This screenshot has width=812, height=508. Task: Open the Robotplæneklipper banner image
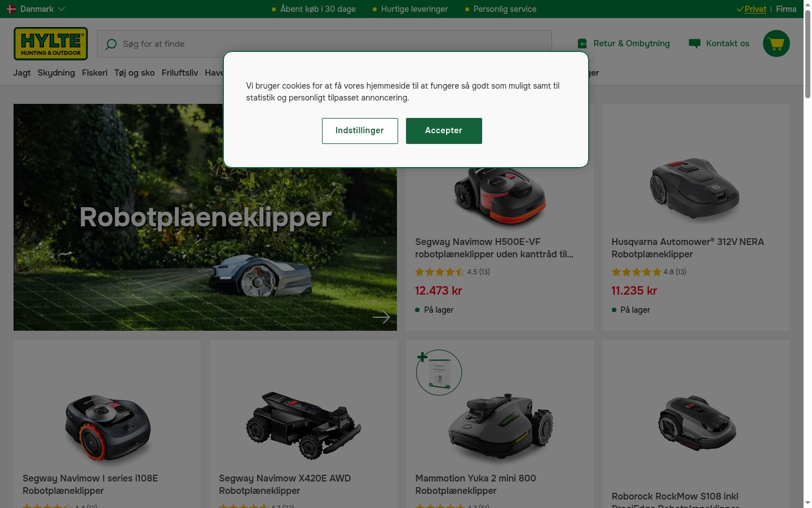pyautogui.click(x=205, y=217)
